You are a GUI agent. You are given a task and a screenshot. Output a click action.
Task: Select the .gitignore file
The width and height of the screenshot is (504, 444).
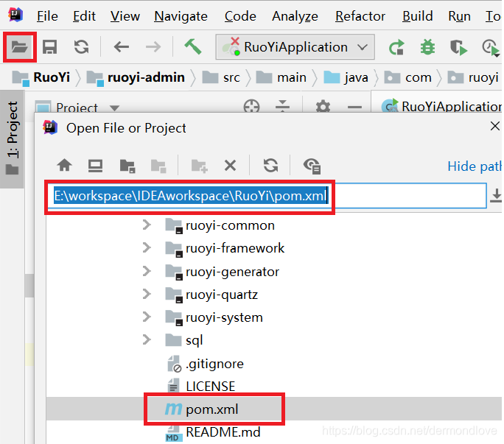point(274,364)
